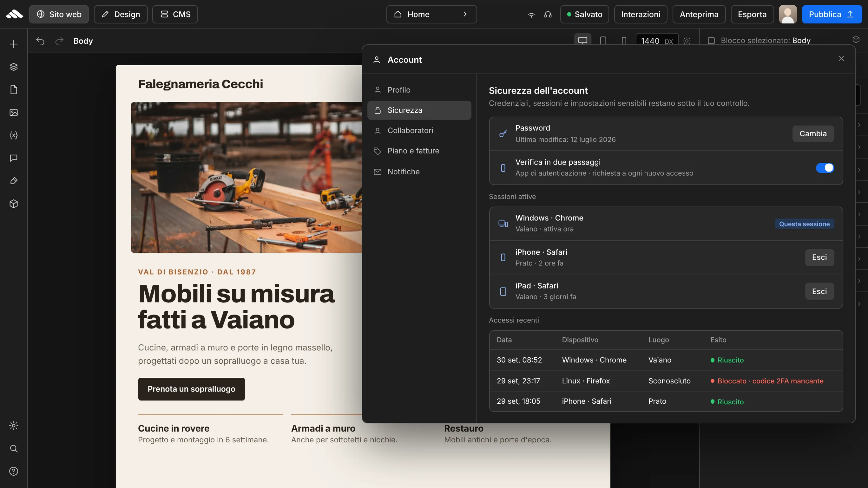Close the Account dialog

(x=841, y=59)
